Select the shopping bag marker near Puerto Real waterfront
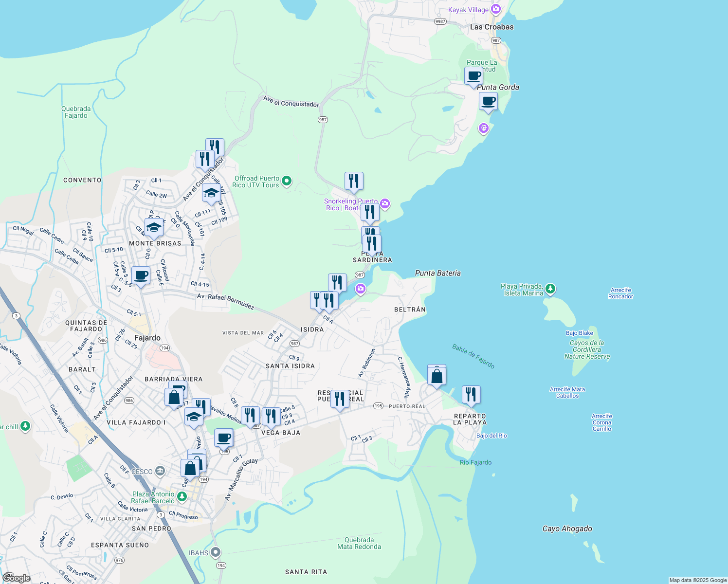The width and height of the screenshot is (728, 584). pyautogui.click(x=437, y=376)
